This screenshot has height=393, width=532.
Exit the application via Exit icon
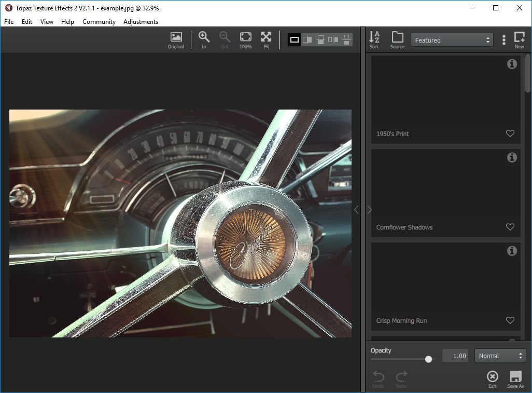(492, 380)
